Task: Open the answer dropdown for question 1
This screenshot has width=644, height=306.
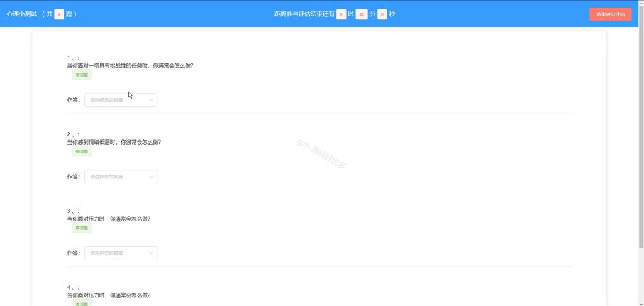Action: point(121,100)
